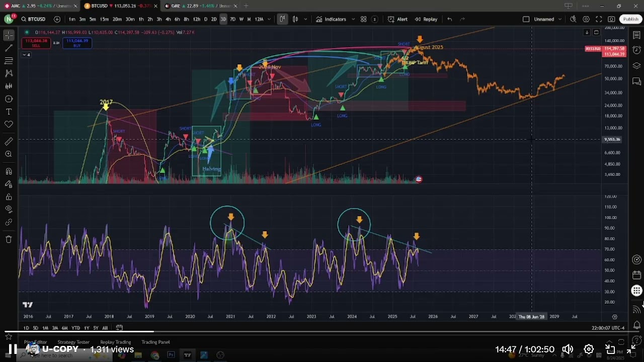Viewport: 644px width, 362px height.
Task: Open the patterns tool in left toolbar
Action: (9, 73)
